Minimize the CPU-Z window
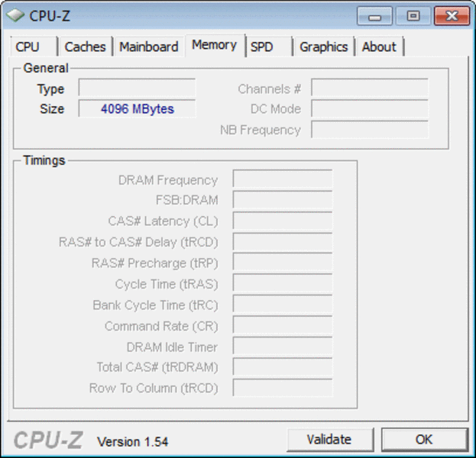Image resolution: width=476 pixels, height=458 pixels. point(374,16)
